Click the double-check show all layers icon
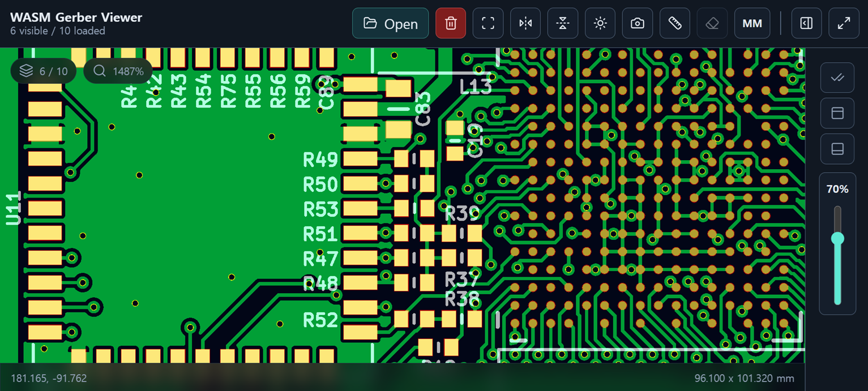868x391 pixels. 837,78
